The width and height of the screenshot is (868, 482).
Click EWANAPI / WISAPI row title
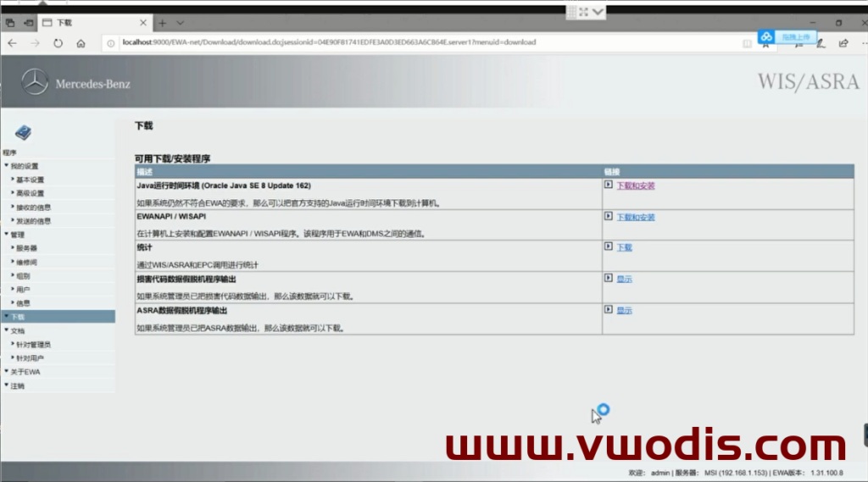[171, 216]
